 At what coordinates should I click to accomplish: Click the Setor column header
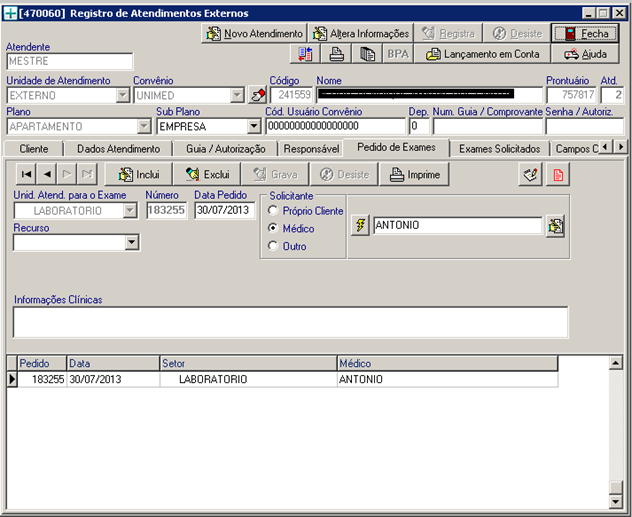(x=248, y=363)
